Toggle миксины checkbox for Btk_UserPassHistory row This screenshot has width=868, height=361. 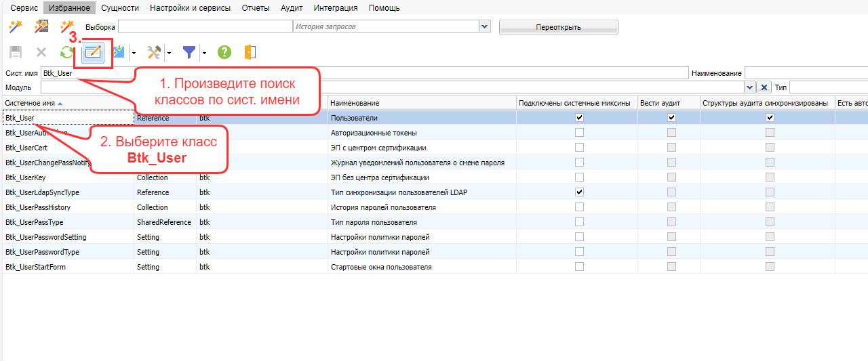[579, 207]
